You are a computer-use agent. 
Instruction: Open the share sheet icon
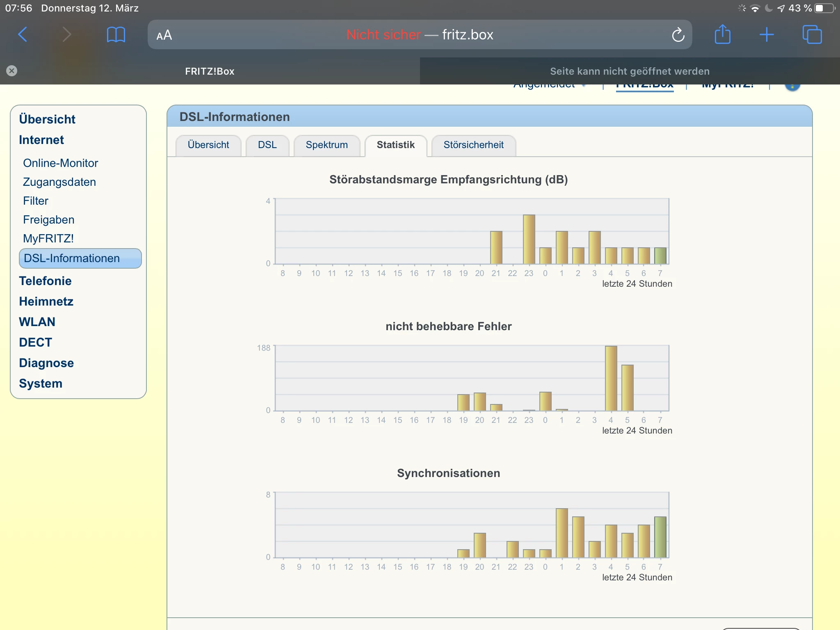(x=722, y=34)
